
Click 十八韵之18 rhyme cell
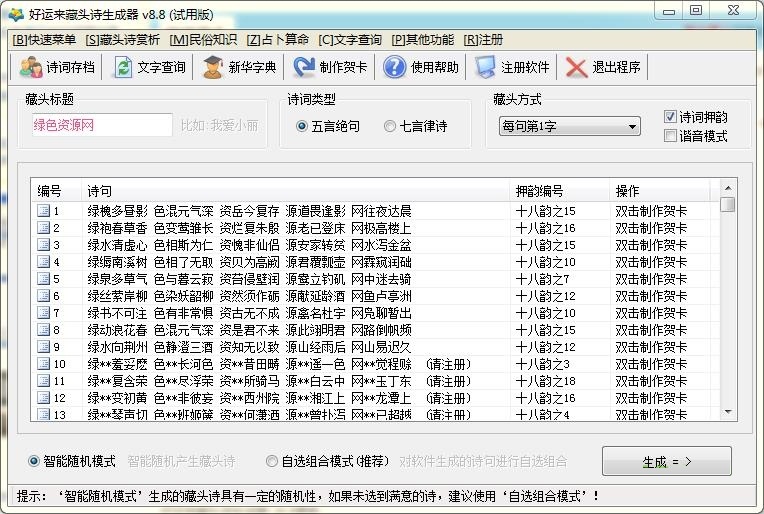pyautogui.click(x=545, y=381)
